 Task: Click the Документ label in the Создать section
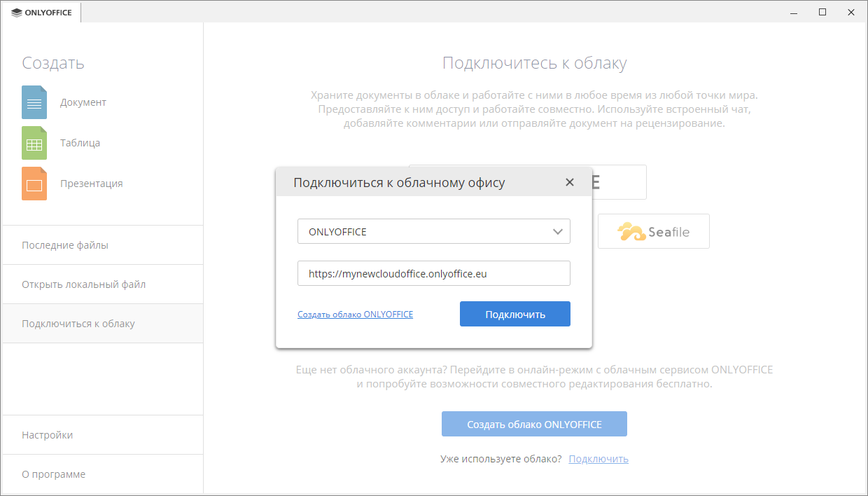(x=83, y=102)
